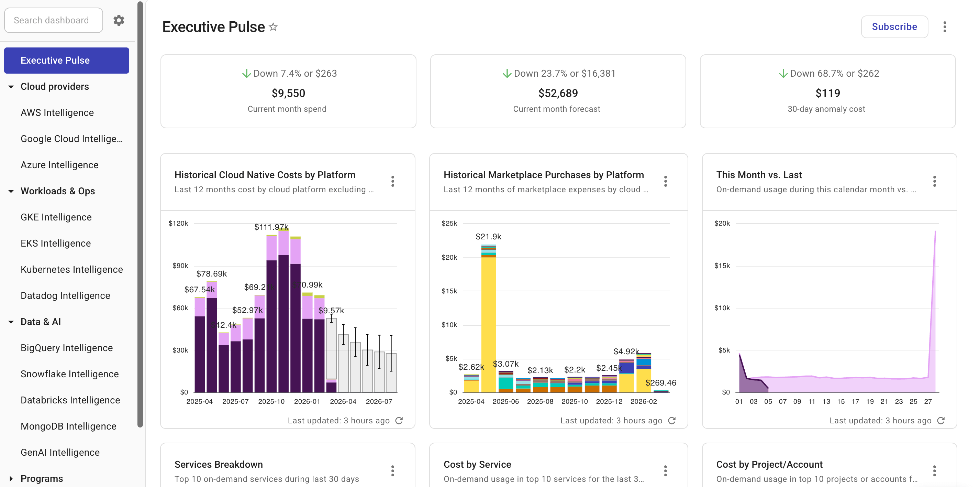Image resolution: width=980 pixels, height=487 pixels.
Task: Open Services Breakdown kebab menu
Action: [x=393, y=471]
